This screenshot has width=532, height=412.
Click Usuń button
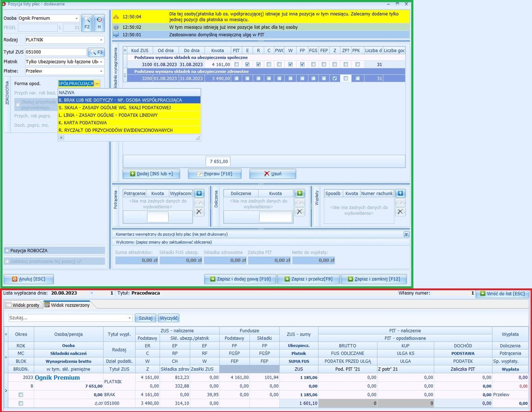(273, 174)
